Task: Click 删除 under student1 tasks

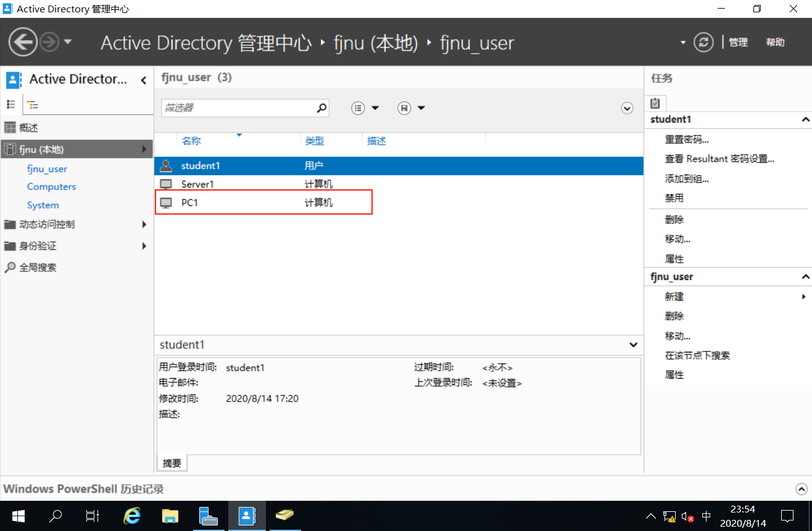Action: click(674, 220)
